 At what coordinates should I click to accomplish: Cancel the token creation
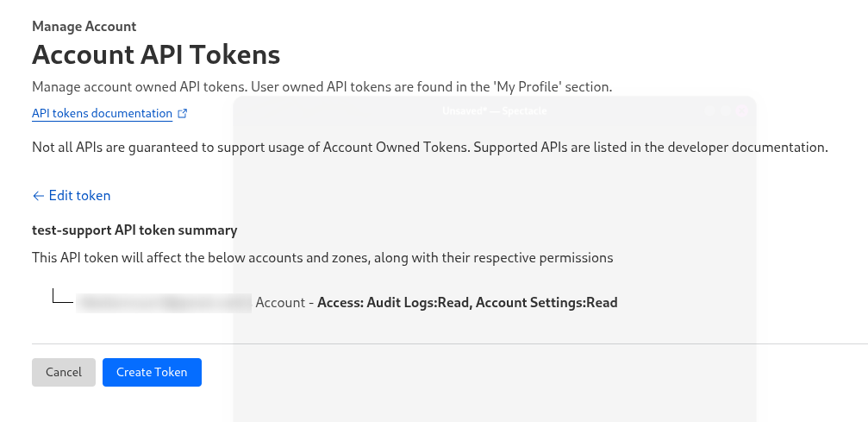coord(64,372)
